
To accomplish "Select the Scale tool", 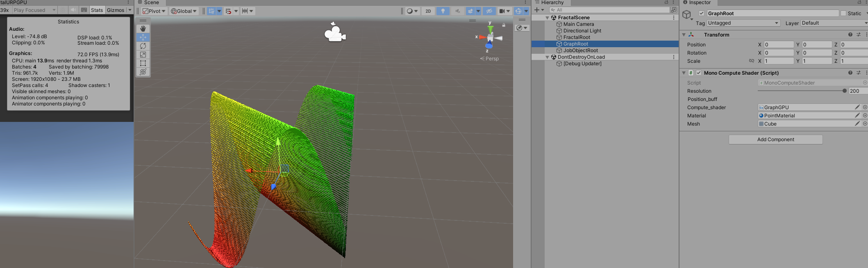I will (x=143, y=55).
